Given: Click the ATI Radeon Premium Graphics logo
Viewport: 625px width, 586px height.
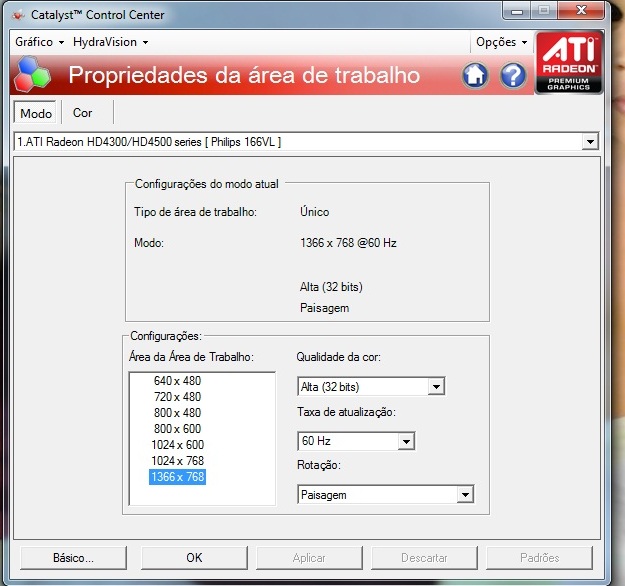Looking at the screenshot, I should tap(570, 61).
